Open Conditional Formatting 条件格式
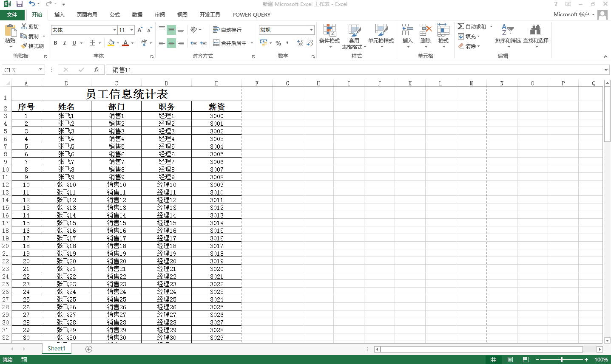 pos(330,35)
